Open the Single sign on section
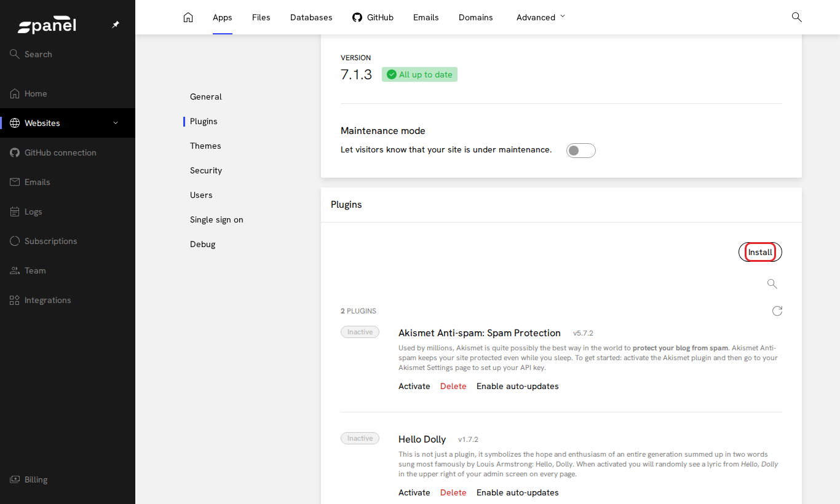 click(x=216, y=219)
